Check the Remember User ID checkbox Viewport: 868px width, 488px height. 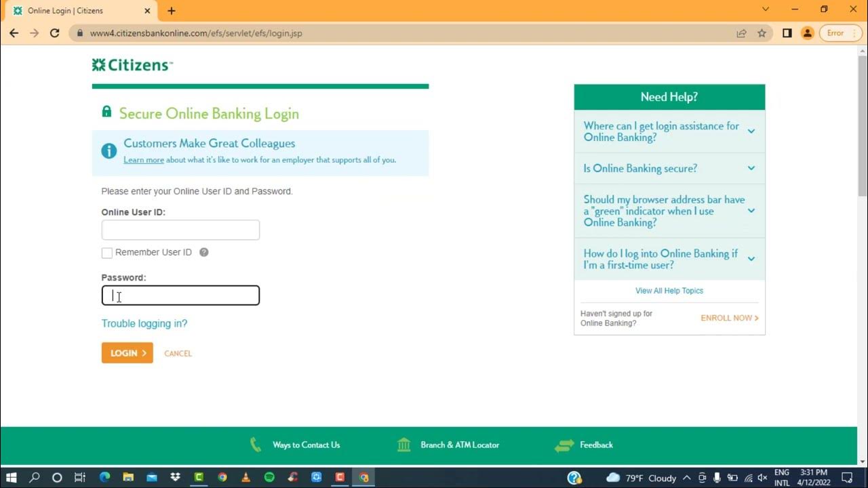click(x=106, y=253)
